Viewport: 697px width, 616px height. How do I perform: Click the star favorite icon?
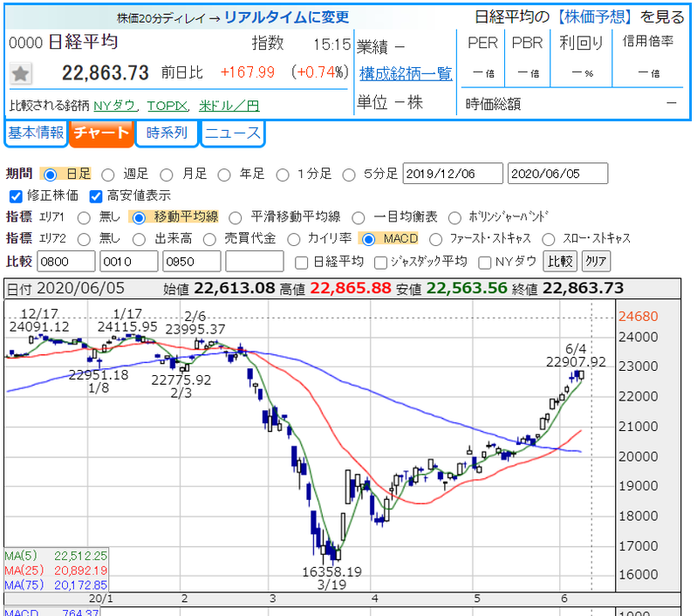coord(20,74)
